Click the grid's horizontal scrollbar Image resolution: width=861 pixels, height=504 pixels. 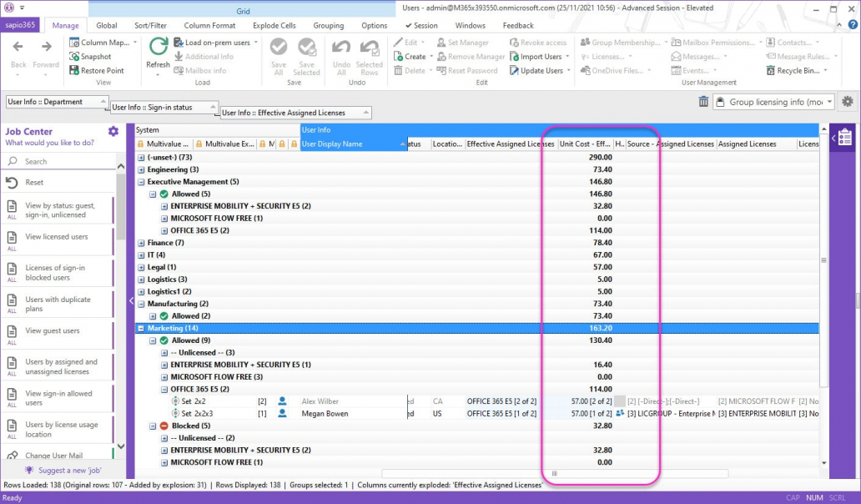tap(555, 473)
